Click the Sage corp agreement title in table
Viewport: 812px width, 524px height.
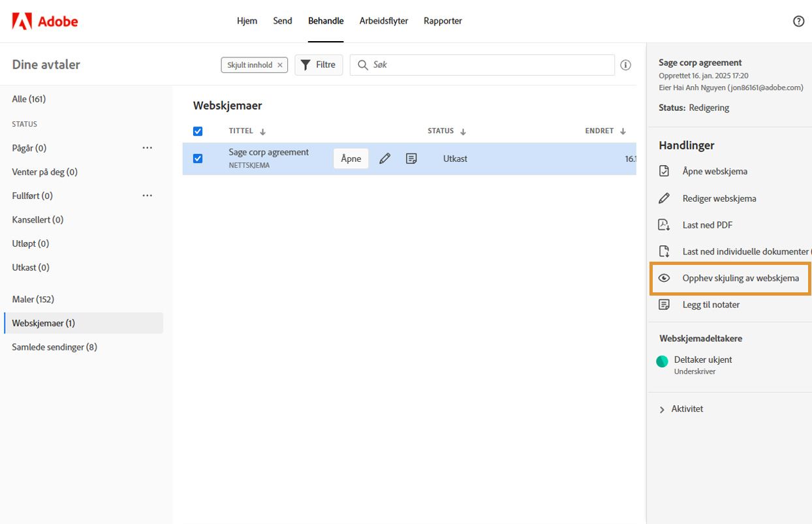(x=269, y=152)
